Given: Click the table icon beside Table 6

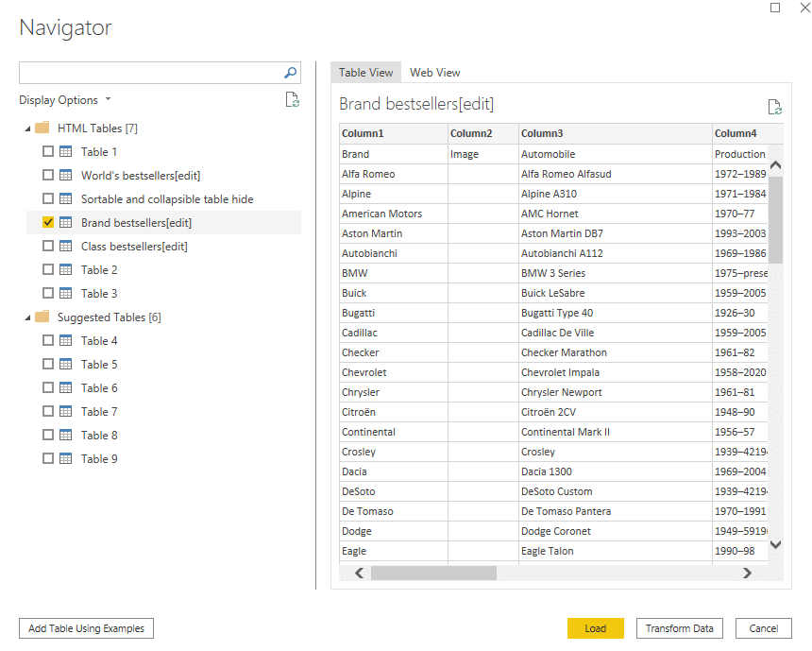Looking at the screenshot, I should 66,387.
